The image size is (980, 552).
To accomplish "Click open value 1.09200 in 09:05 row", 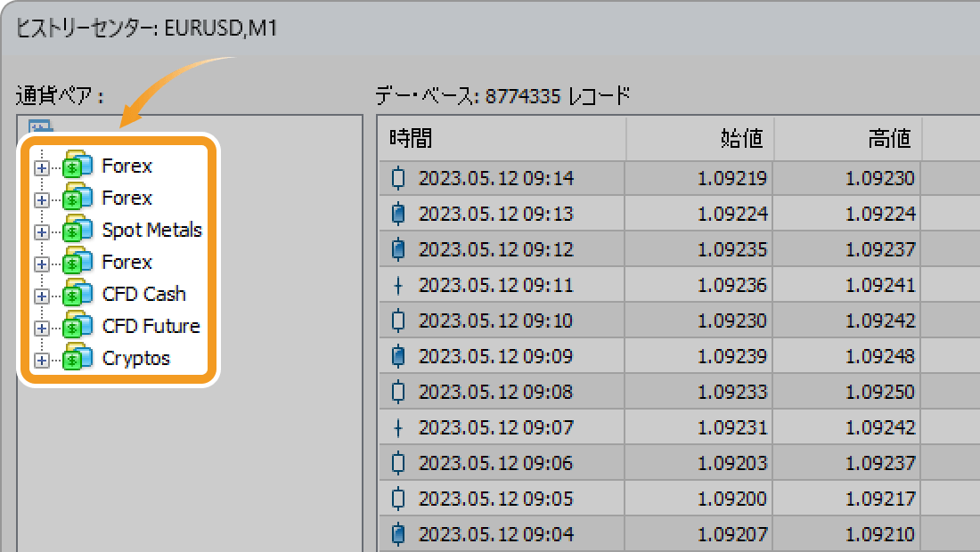I will (731, 499).
